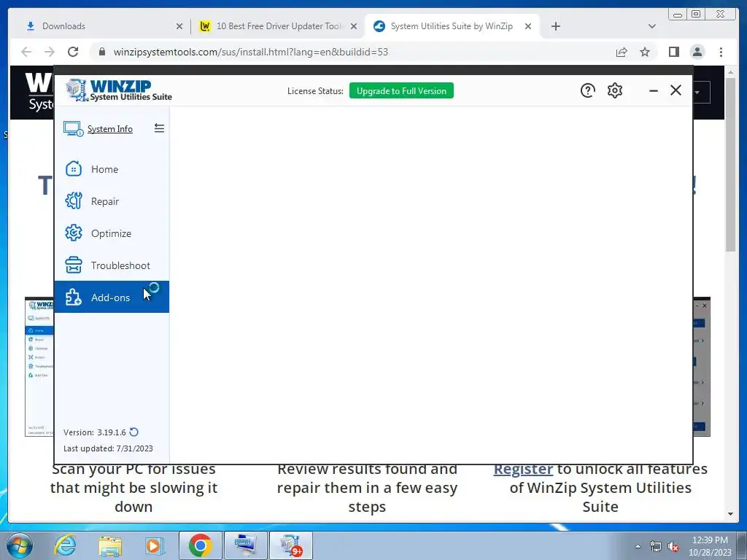Select System Utilities Suite by WinZip tab
Image resolution: width=747 pixels, height=560 pixels.
pyautogui.click(x=452, y=26)
